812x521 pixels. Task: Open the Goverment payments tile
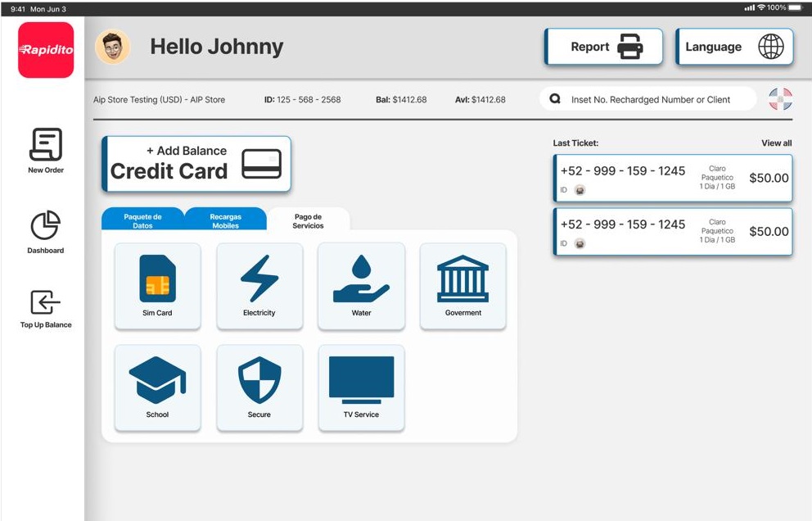tap(462, 286)
